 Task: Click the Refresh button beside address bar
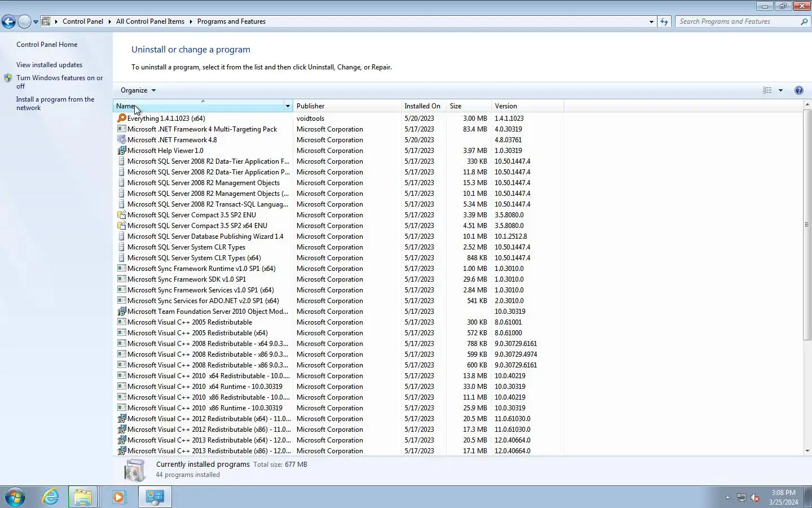[664, 21]
